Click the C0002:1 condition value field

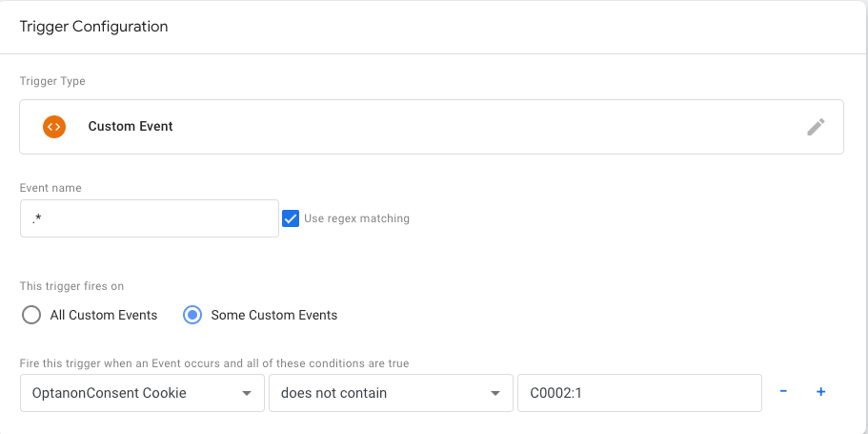[x=638, y=393]
